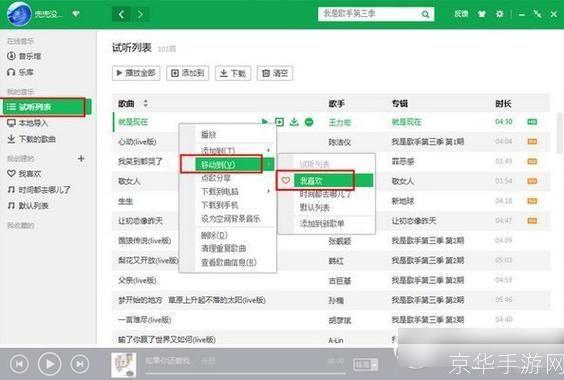Click the orange quality badge on 让初恋像昨天 row
564x380 pixels.
click(532, 221)
